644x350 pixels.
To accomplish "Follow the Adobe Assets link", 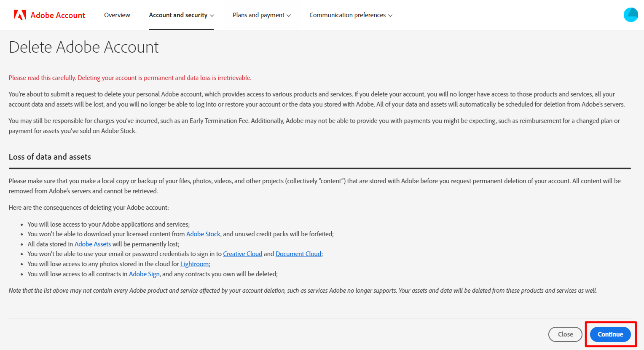I will pos(93,244).
